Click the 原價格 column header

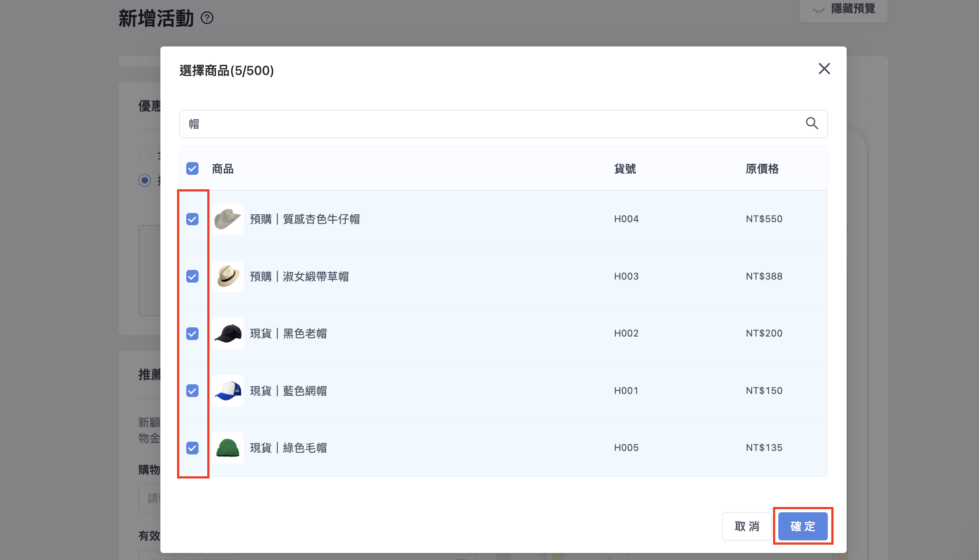[763, 169]
